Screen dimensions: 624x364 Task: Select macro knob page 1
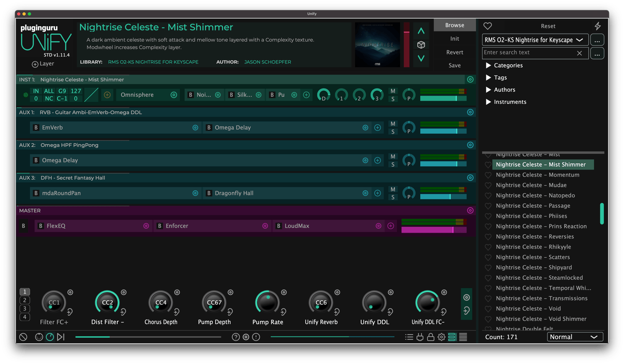pos(25,292)
